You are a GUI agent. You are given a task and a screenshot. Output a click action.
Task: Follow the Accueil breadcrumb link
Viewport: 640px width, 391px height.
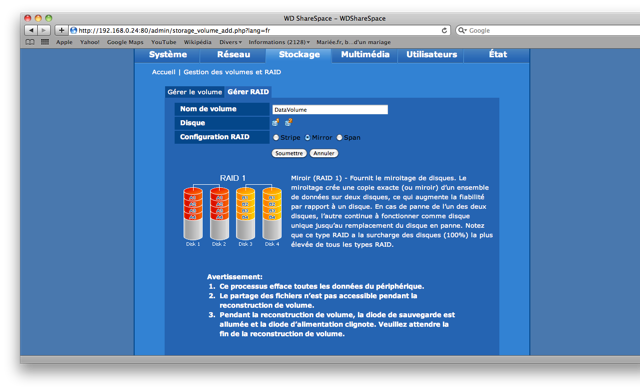click(x=163, y=72)
